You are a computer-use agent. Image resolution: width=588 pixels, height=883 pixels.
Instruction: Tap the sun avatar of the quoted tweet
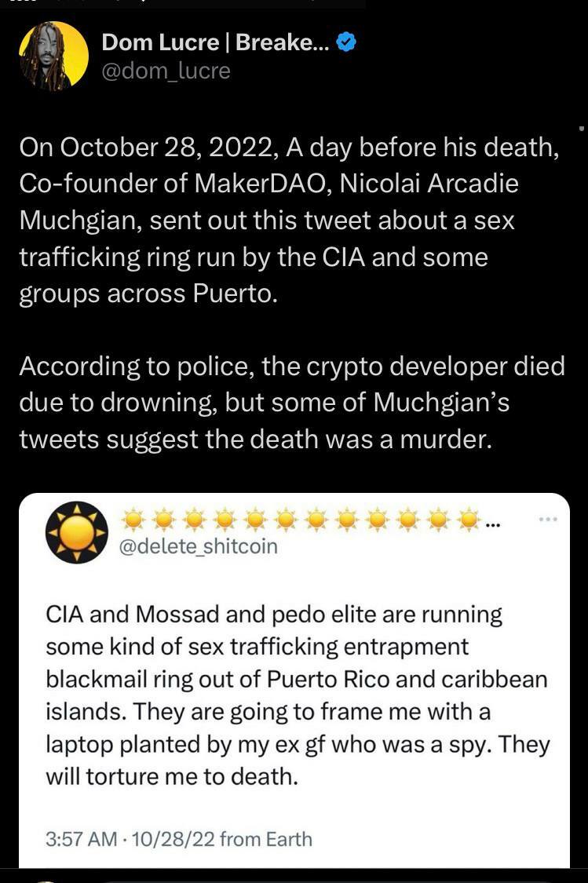[x=77, y=532]
